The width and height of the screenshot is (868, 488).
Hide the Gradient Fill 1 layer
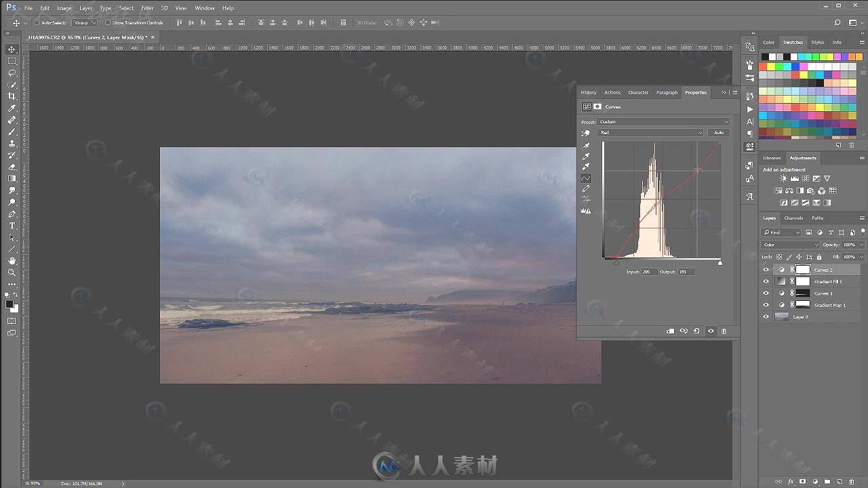tap(766, 281)
